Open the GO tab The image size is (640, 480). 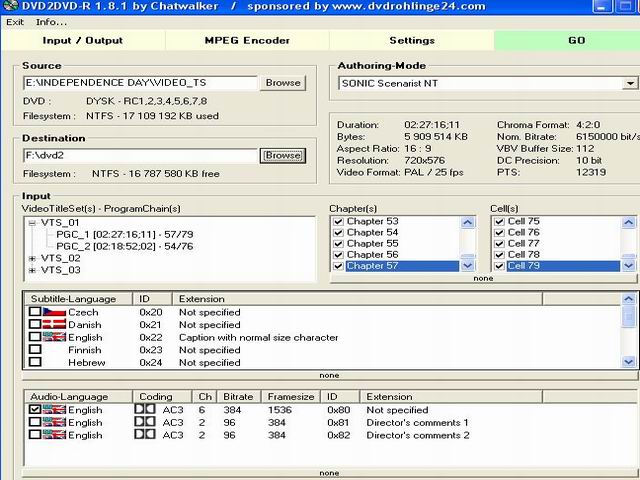[x=567, y=40]
